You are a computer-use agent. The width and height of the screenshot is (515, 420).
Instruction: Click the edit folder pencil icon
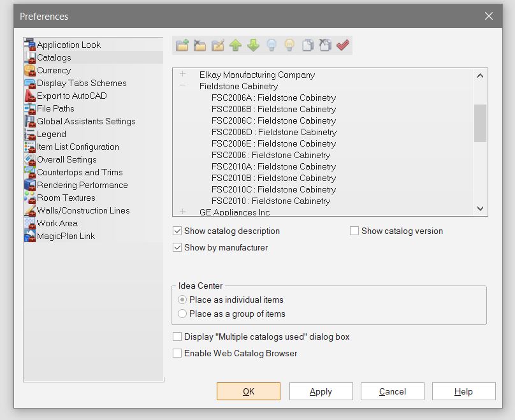point(218,45)
